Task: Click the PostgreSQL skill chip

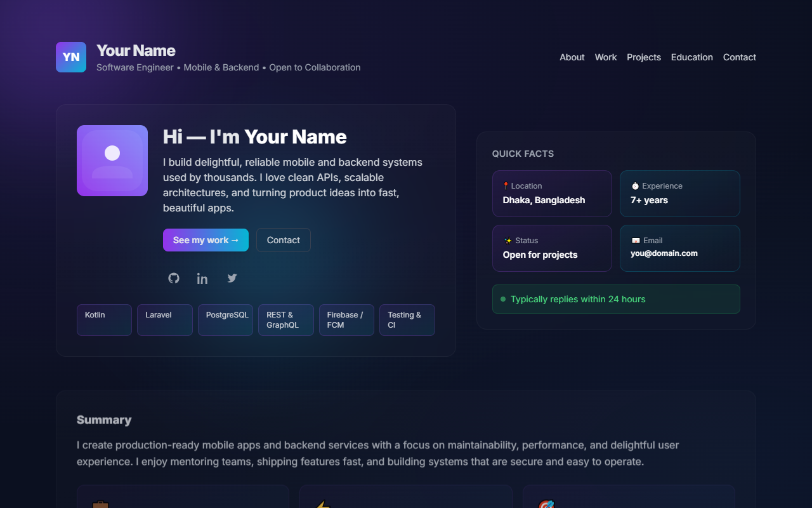Action: coord(225,319)
